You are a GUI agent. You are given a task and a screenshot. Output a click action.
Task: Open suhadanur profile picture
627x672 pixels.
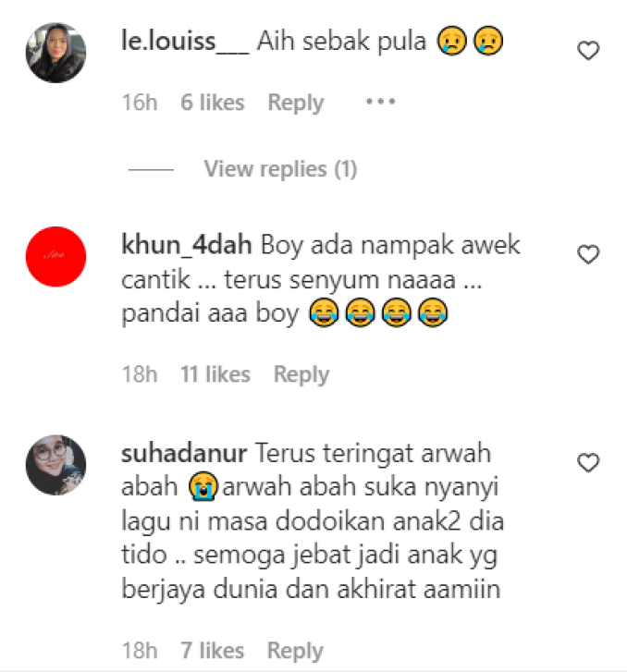[x=55, y=465]
